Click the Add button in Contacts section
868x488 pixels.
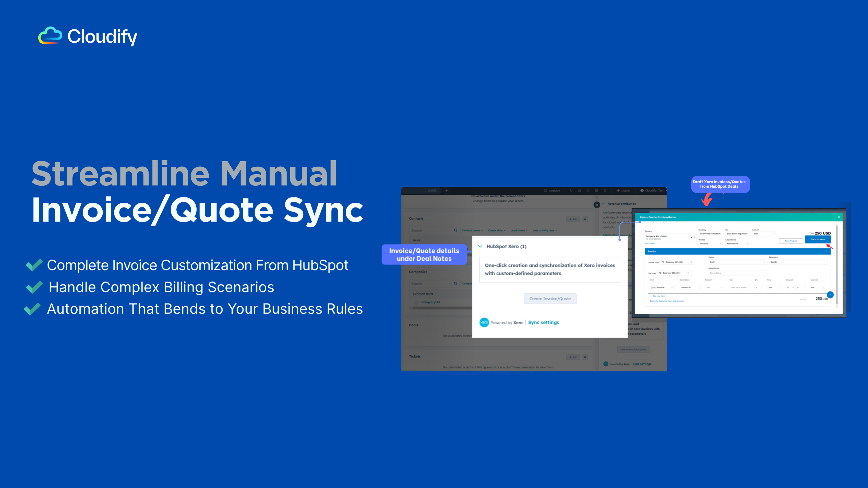point(573,219)
